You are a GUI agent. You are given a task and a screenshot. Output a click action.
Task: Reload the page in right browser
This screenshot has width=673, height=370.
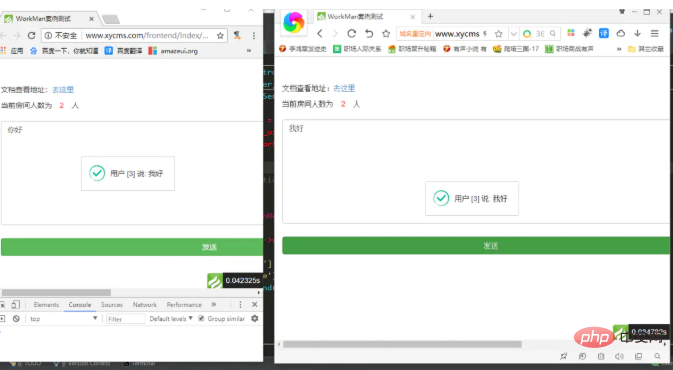pyautogui.click(x=352, y=33)
